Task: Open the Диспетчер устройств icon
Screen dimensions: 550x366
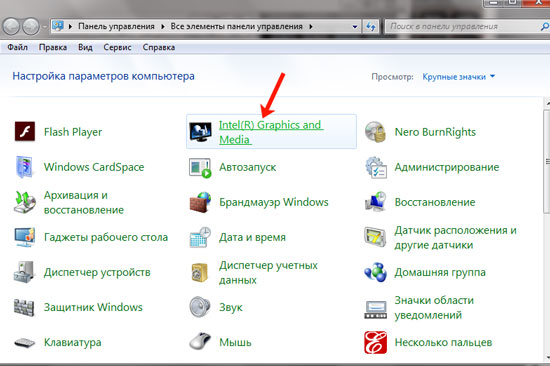Action: pos(24,272)
